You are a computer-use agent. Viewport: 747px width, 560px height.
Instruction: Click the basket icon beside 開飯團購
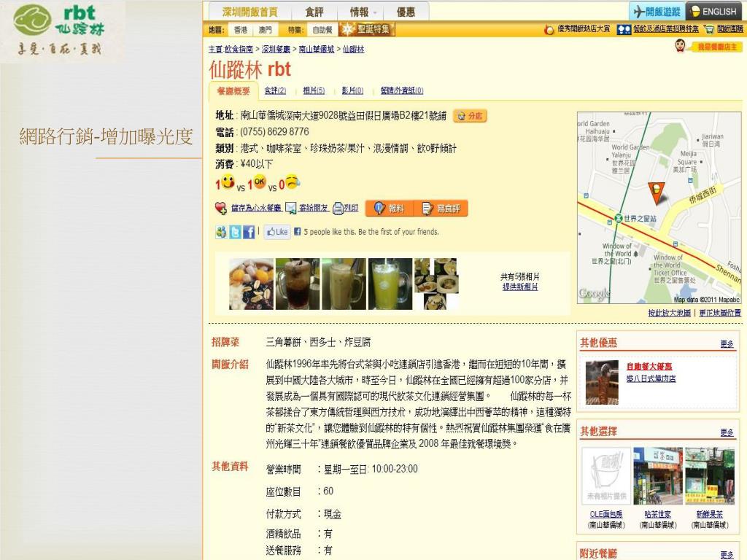(x=709, y=29)
